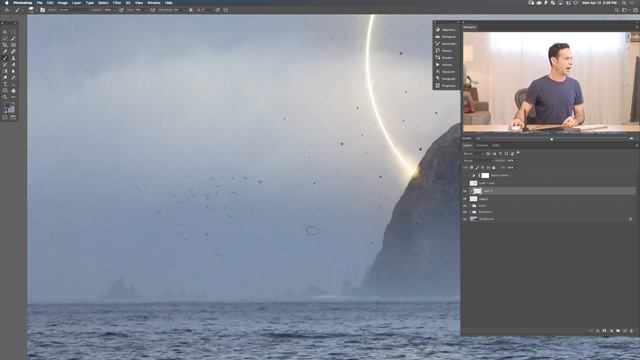Open layer style fx menu in footer
This screenshot has width=640, height=360.
(x=598, y=331)
